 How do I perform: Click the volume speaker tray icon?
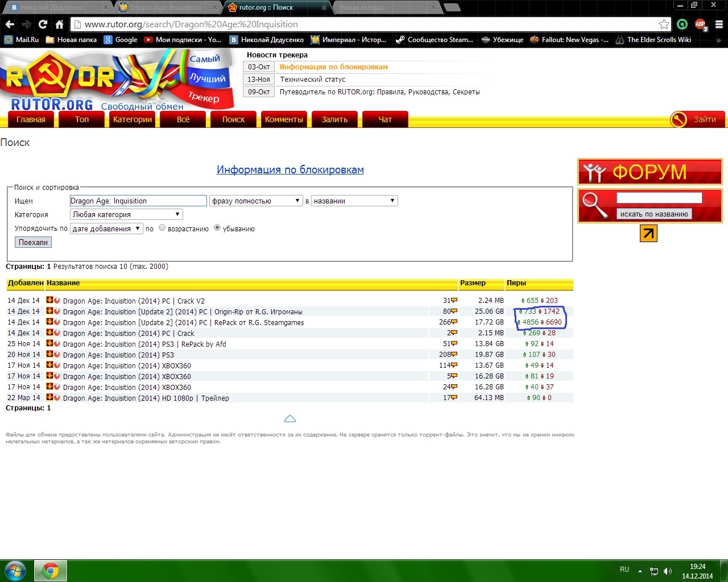click(668, 571)
